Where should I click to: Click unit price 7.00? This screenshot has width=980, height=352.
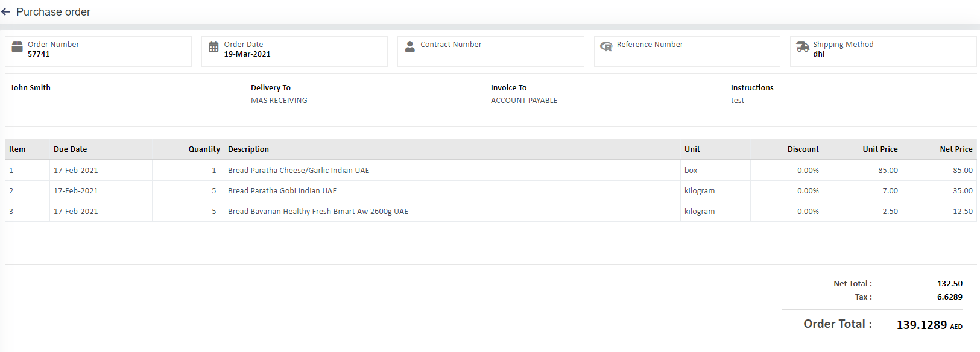890,191
